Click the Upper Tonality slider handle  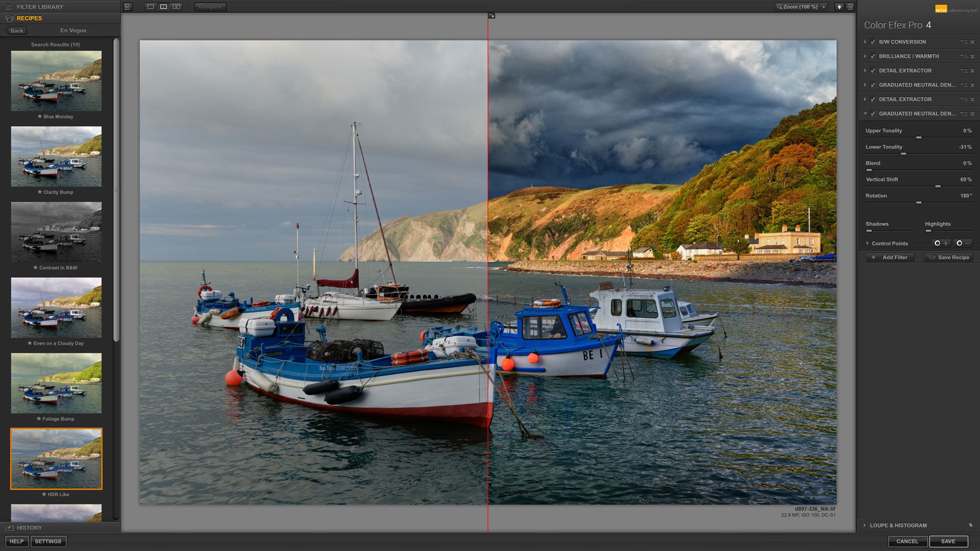pyautogui.click(x=919, y=138)
